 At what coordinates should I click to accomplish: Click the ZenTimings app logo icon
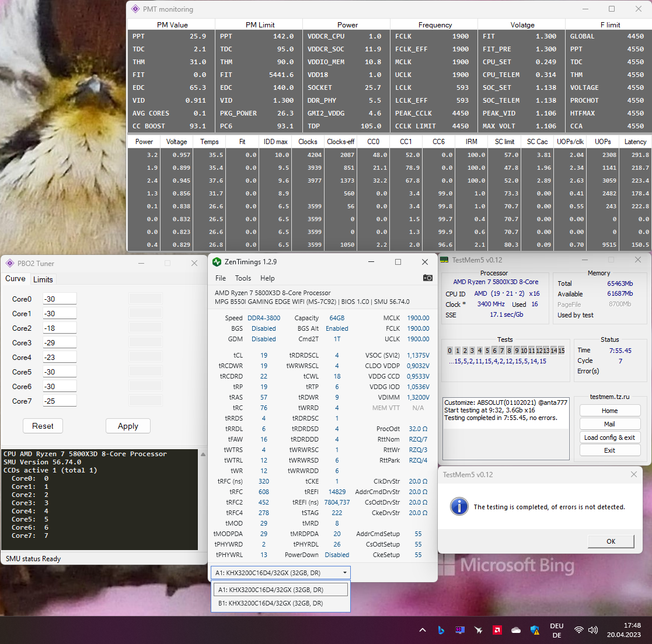(217, 262)
